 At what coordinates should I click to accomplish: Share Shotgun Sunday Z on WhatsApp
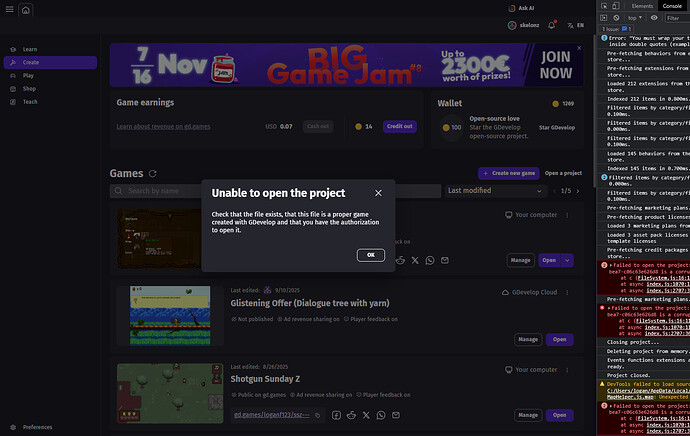381,415
